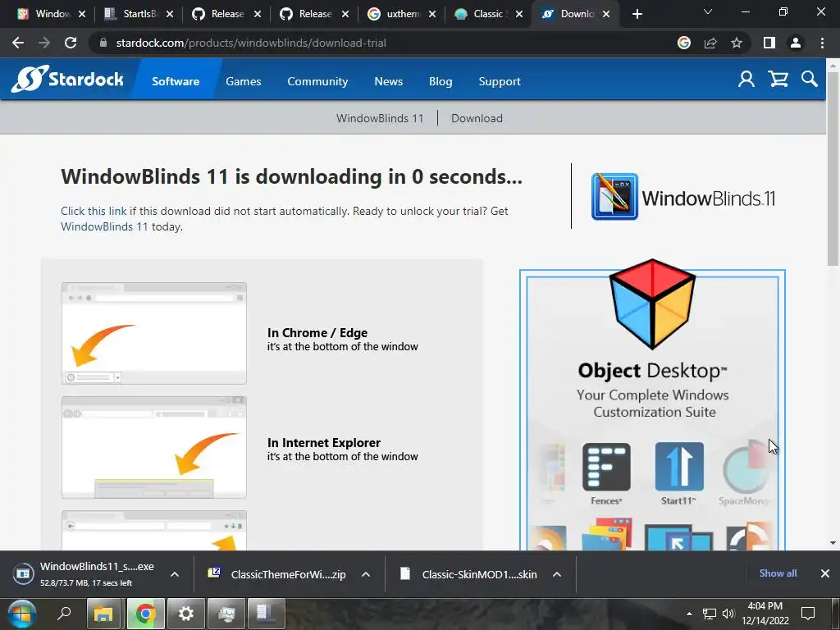Click Show all downloads
840x630 pixels.
click(778, 573)
